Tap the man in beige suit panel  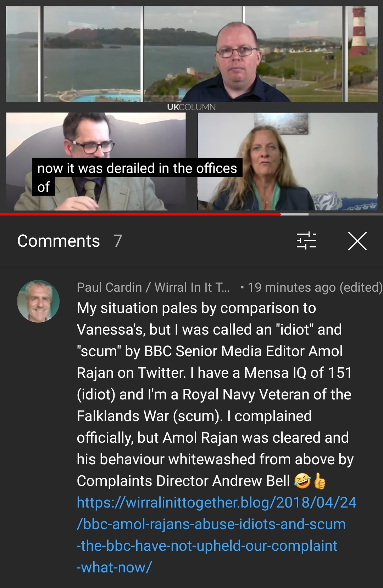click(96, 162)
